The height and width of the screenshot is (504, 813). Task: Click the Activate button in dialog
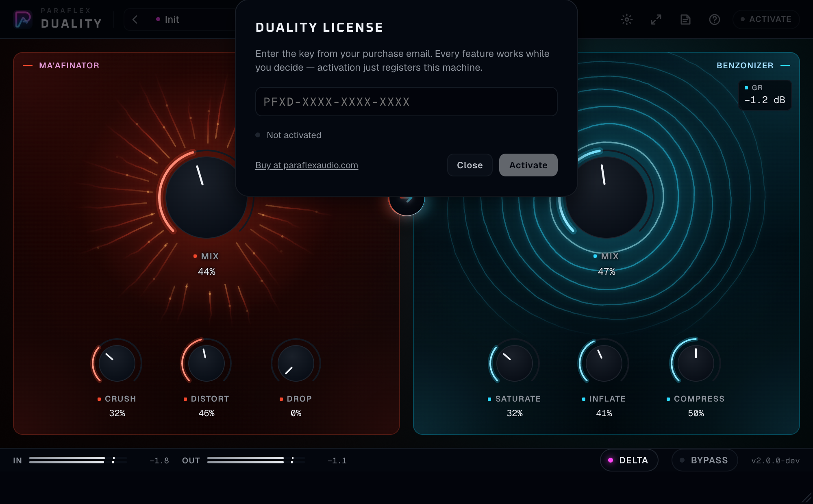click(528, 165)
